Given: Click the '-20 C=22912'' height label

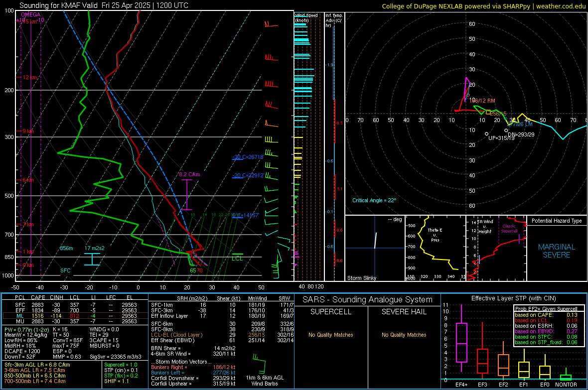Looking at the screenshot, I should click(248, 175).
